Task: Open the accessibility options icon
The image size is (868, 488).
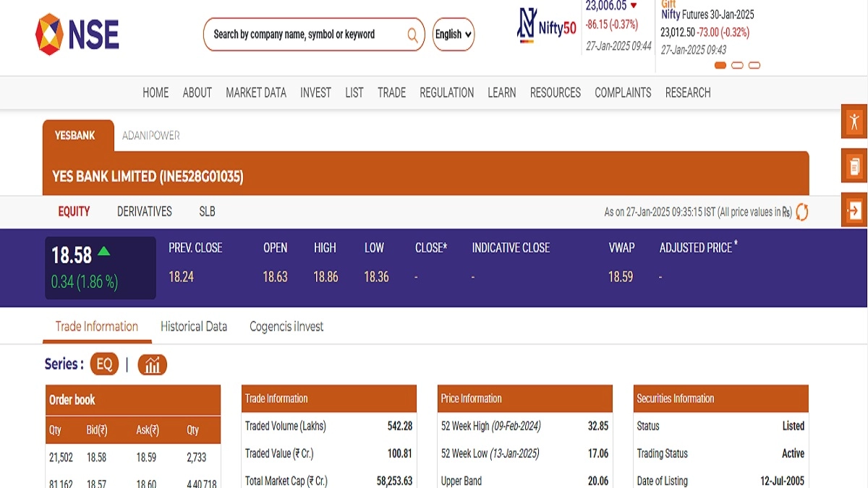Action: pyautogui.click(x=854, y=121)
